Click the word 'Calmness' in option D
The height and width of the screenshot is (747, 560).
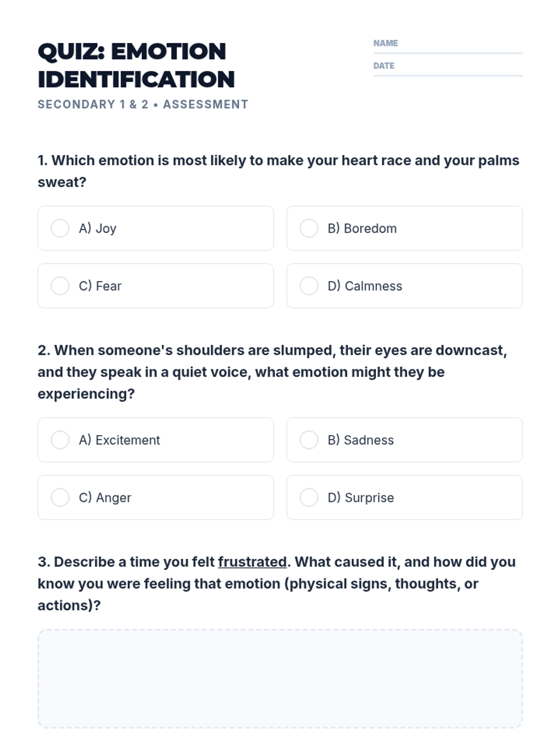tap(373, 286)
